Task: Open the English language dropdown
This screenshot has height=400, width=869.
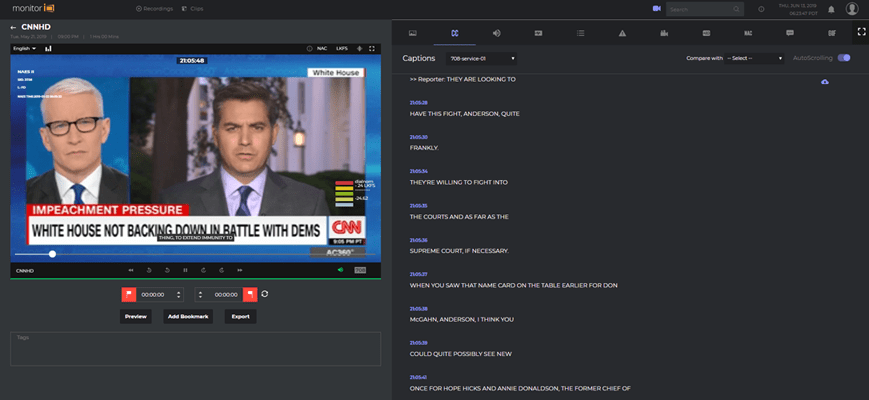Action: 25,49
